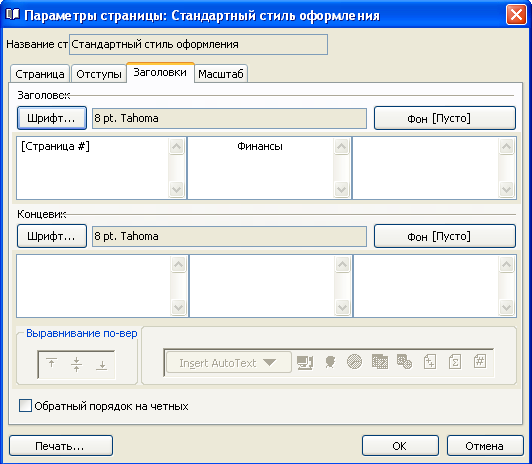Switch to the Отступы tab
The width and height of the screenshot is (532, 464).
point(99,74)
